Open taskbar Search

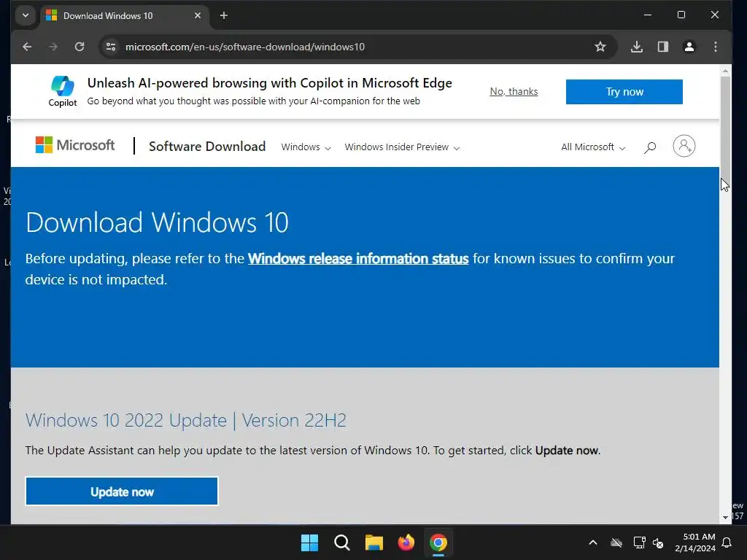[341, 542]
